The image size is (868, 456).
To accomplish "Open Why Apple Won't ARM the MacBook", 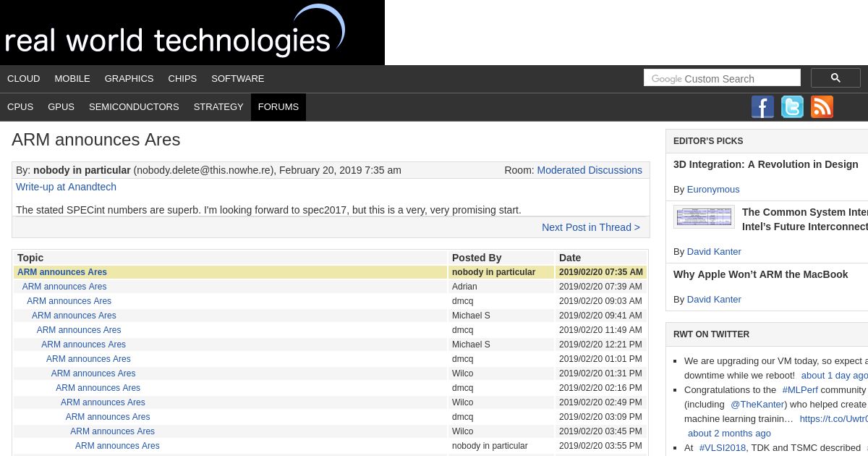I will point(760,274).
